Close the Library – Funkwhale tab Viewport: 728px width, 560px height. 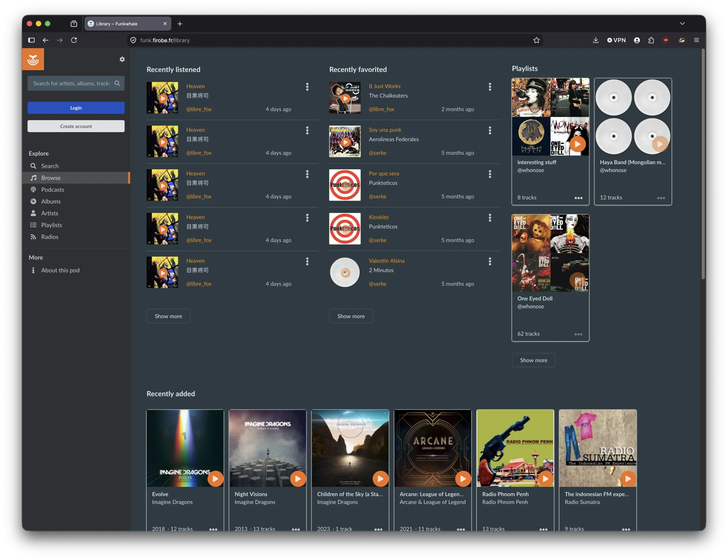pos(165,24)
